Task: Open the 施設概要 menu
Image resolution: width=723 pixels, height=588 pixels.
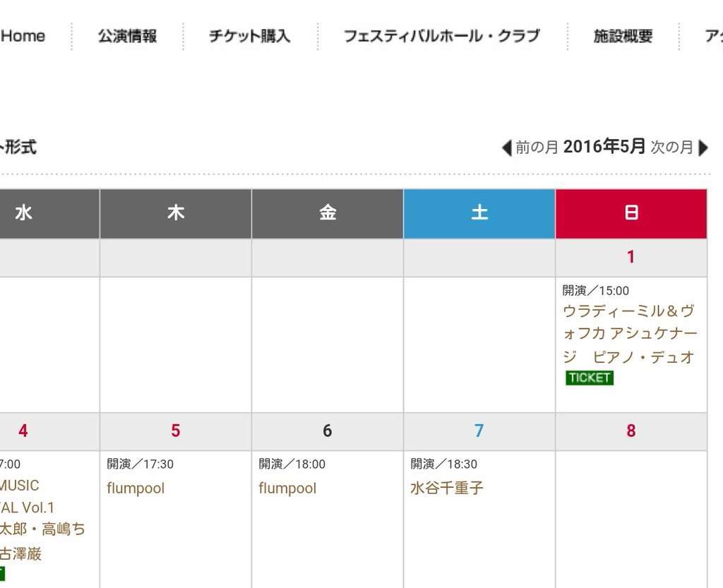Action: [623, 36]
